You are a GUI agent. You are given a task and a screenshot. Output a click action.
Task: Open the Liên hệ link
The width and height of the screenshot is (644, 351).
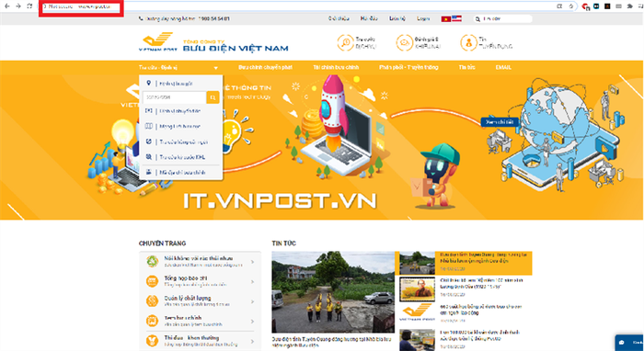397,18
